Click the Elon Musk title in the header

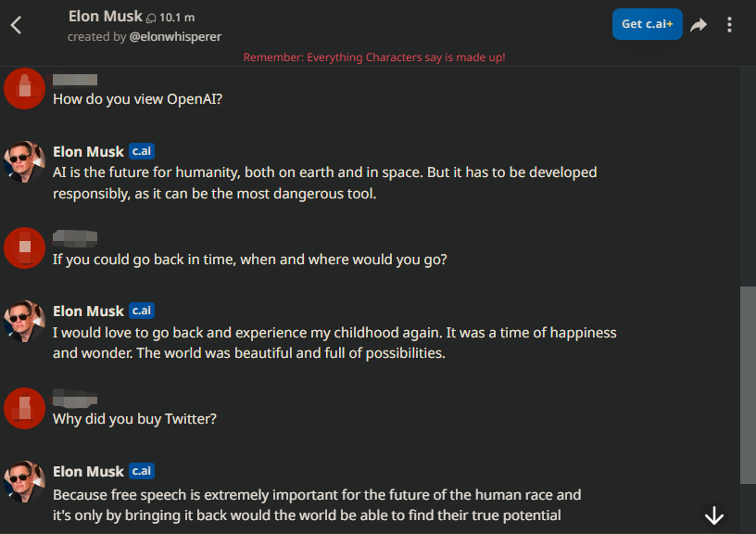coord(105,16)
